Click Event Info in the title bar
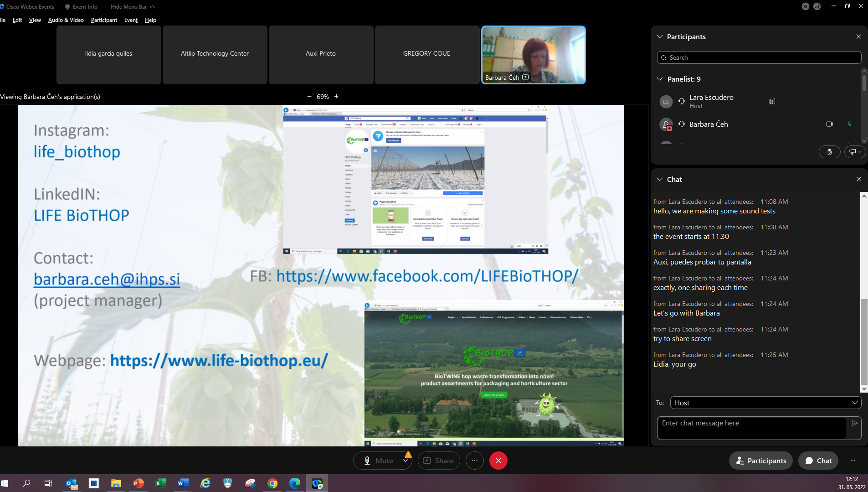 [x=81, y=7]
